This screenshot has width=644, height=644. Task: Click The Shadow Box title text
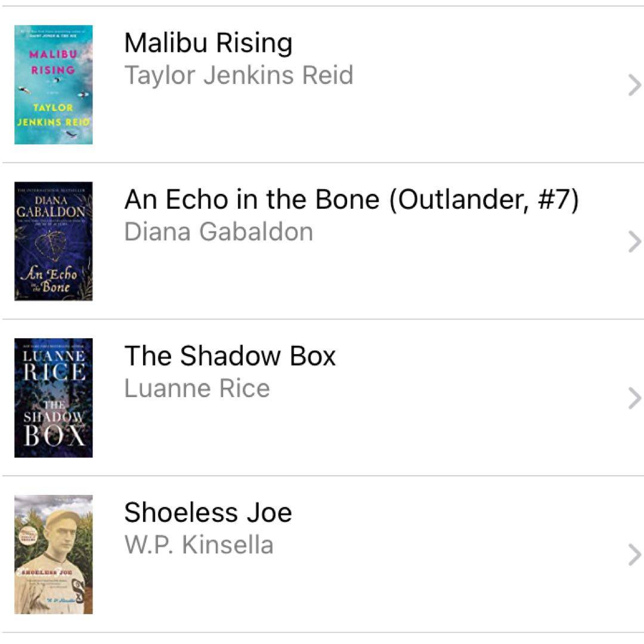click(230, 356)
